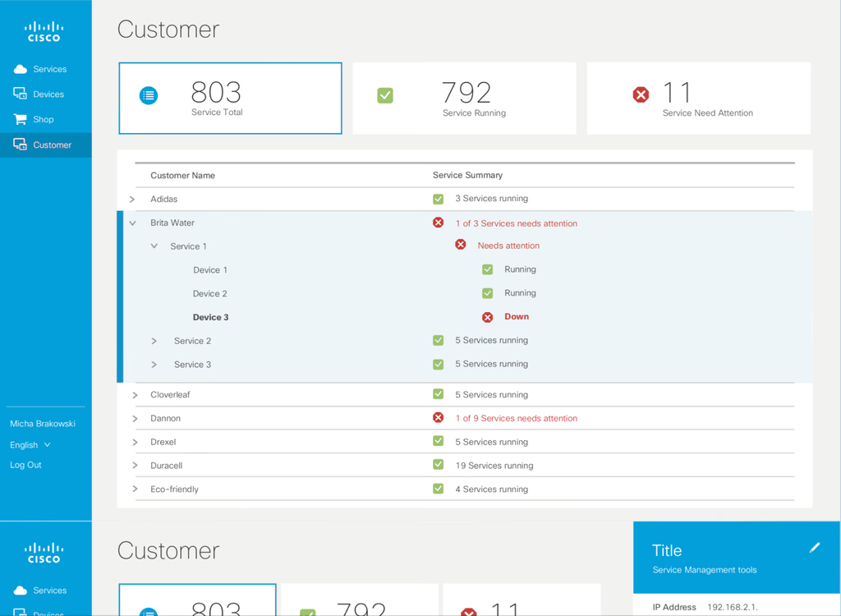Expand the Eco-friendly customer row
The height and width of the screenshot is (616, 841).
[x=135, y=489]
